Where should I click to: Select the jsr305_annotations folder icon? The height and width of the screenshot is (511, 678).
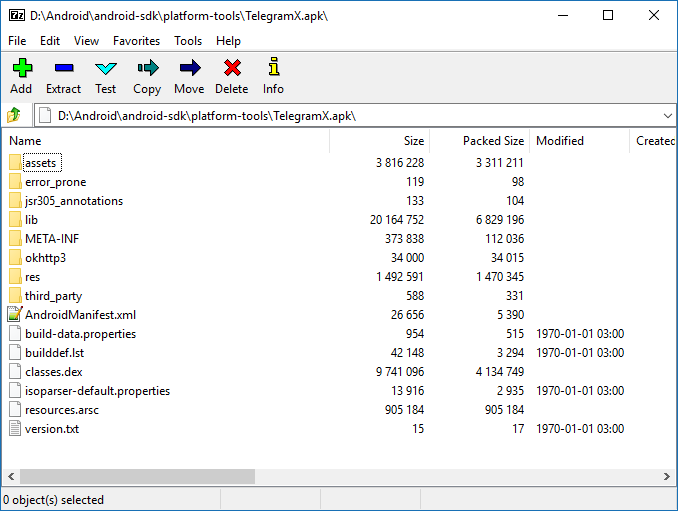(x=15, y=201)
